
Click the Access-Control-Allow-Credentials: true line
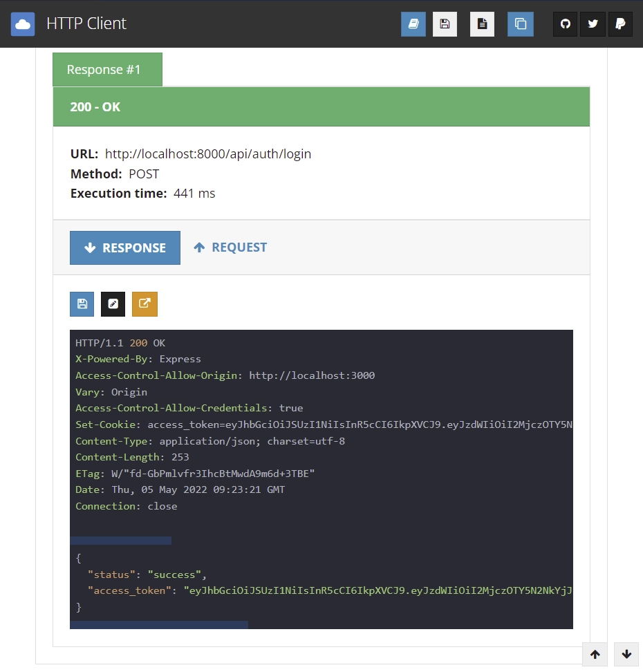pyautogui.click(x=189, y=408)
